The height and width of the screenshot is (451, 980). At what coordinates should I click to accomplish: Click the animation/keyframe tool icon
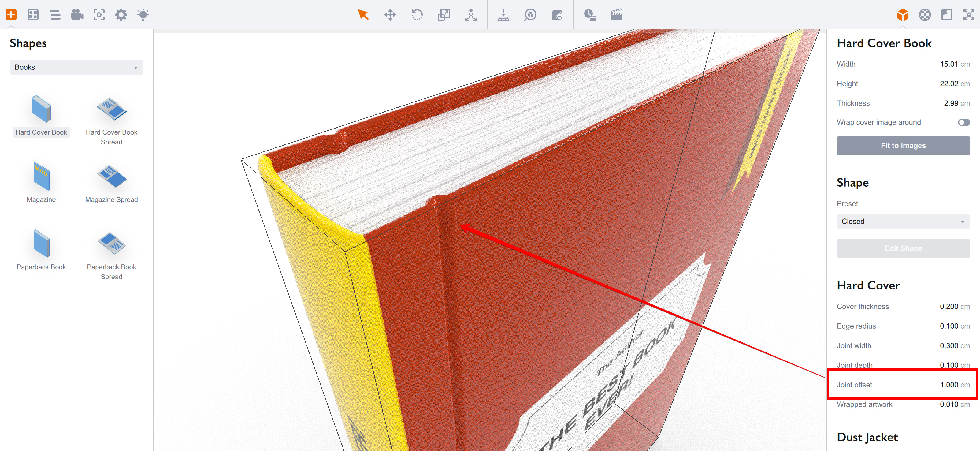tap(590, 14)
